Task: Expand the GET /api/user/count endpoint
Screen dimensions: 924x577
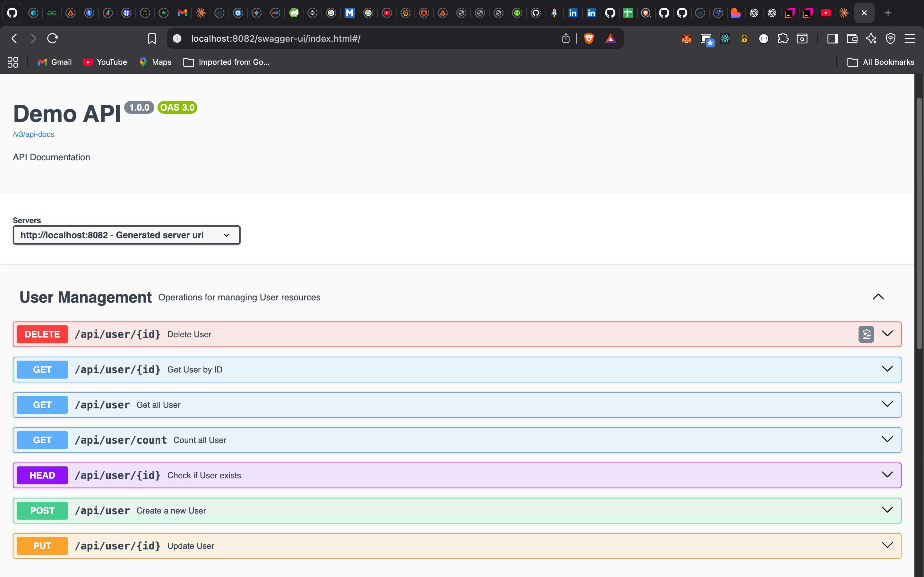Action: pos(887,439)
